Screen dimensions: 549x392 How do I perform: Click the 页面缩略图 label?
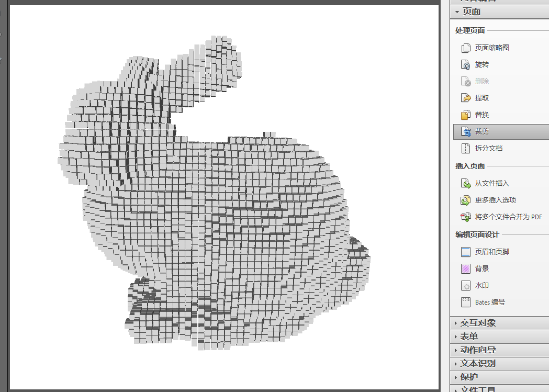point(492,48)
